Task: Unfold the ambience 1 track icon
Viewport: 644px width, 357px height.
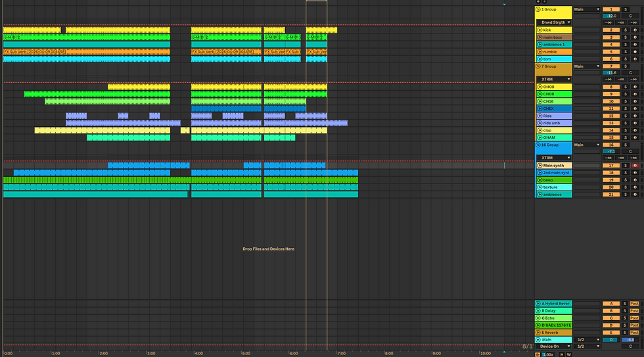Action: [x=540, y=44]
